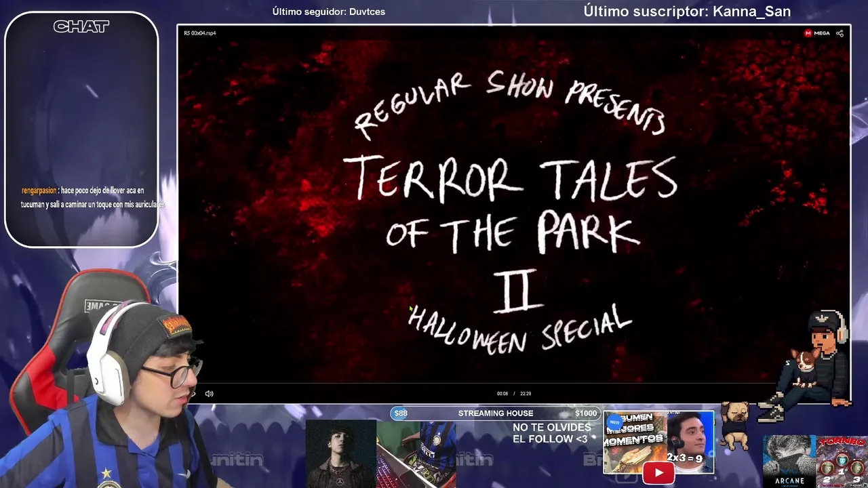Click the share icon in the player
The image size is (868, 488).
(840, 33)
